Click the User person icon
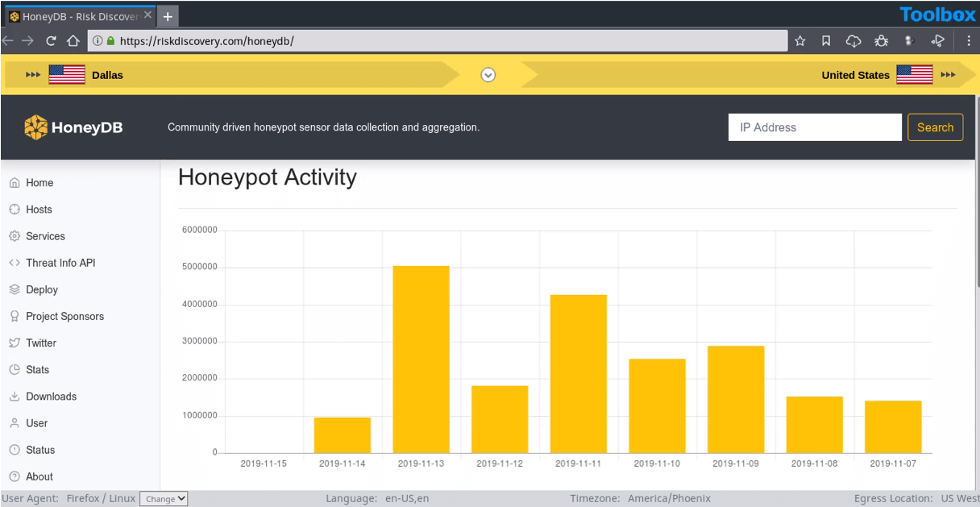This screenshot has height=507, width=980. [15, 423]
